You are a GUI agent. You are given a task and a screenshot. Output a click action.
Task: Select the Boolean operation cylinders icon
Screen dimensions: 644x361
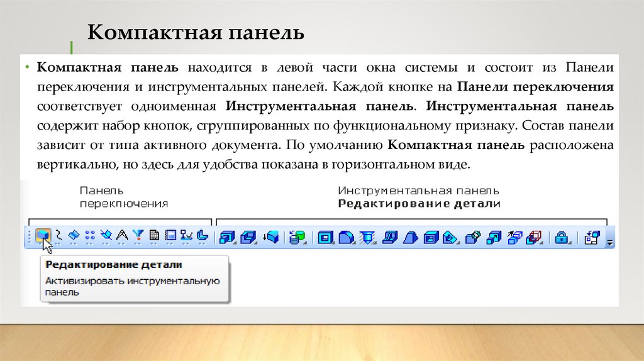[x=297, y=237]
